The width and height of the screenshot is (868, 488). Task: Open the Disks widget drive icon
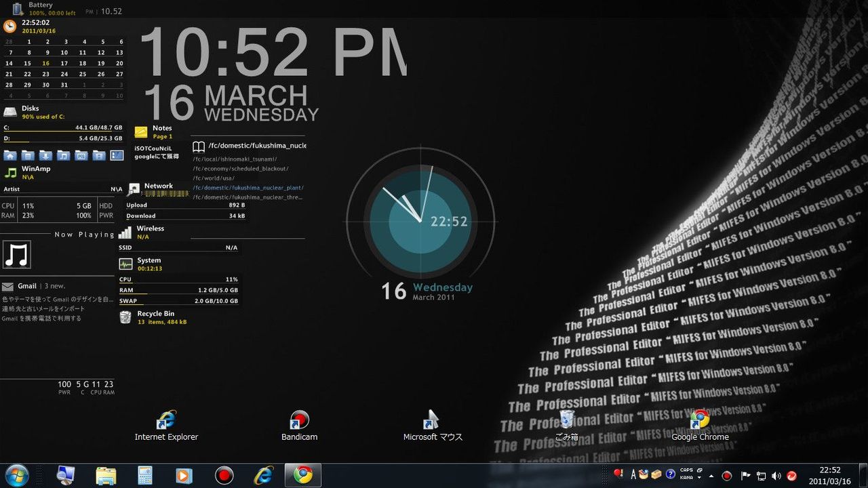[x=10, y=112]
